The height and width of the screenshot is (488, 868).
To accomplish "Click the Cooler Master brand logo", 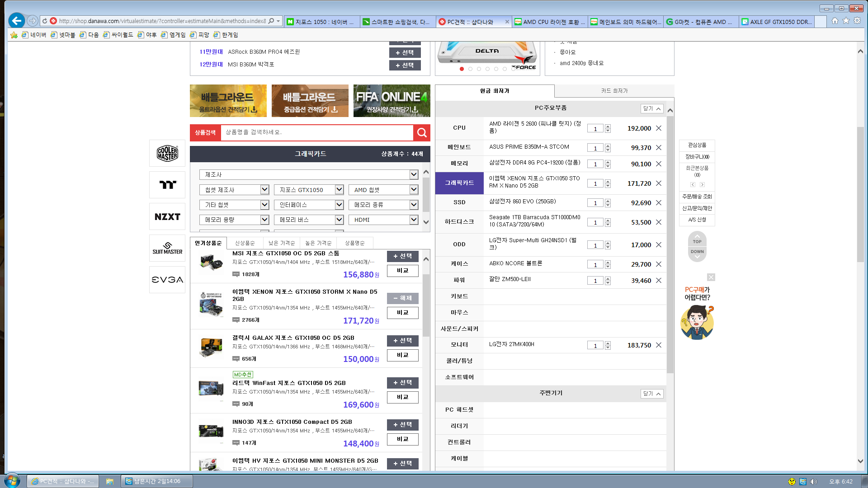I will (x=167, y=154).
